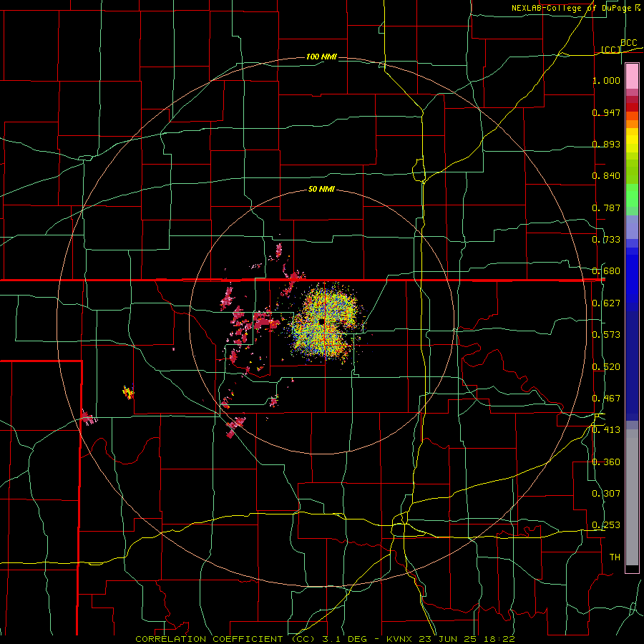The width and height of the screenshot is (644, 644).
Task: Click the DCC label near top right
Action: click(x=629, y=43)
